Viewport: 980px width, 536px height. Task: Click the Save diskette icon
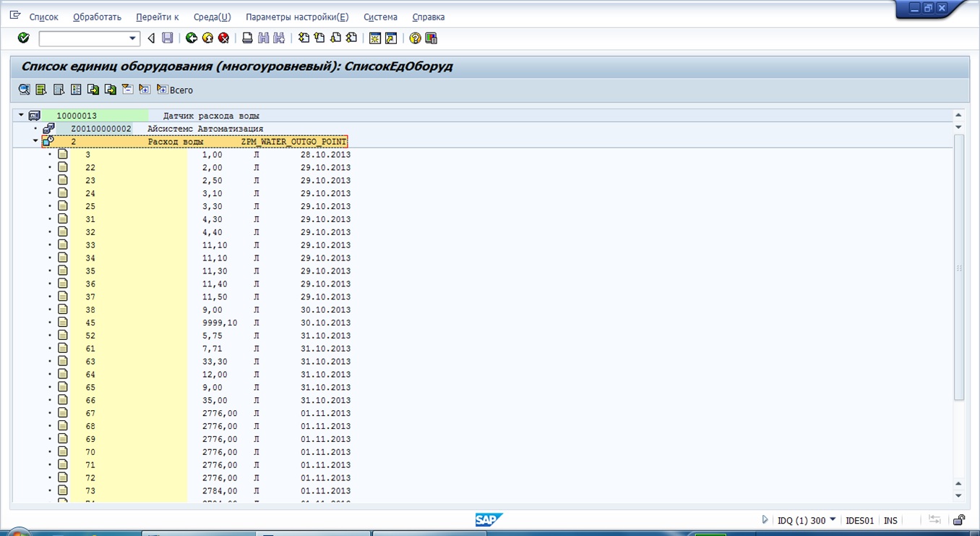(x=168, y=38)
